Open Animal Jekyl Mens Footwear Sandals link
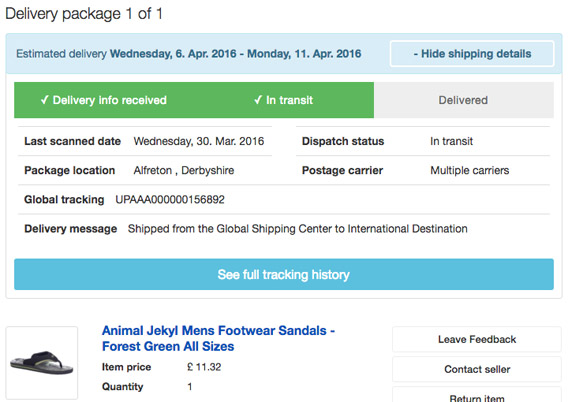 click(x=218, y=338)
